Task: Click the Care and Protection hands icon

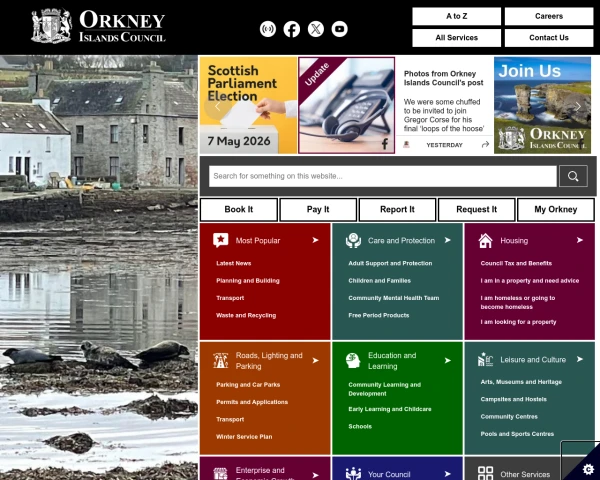Action: [353, 240]
